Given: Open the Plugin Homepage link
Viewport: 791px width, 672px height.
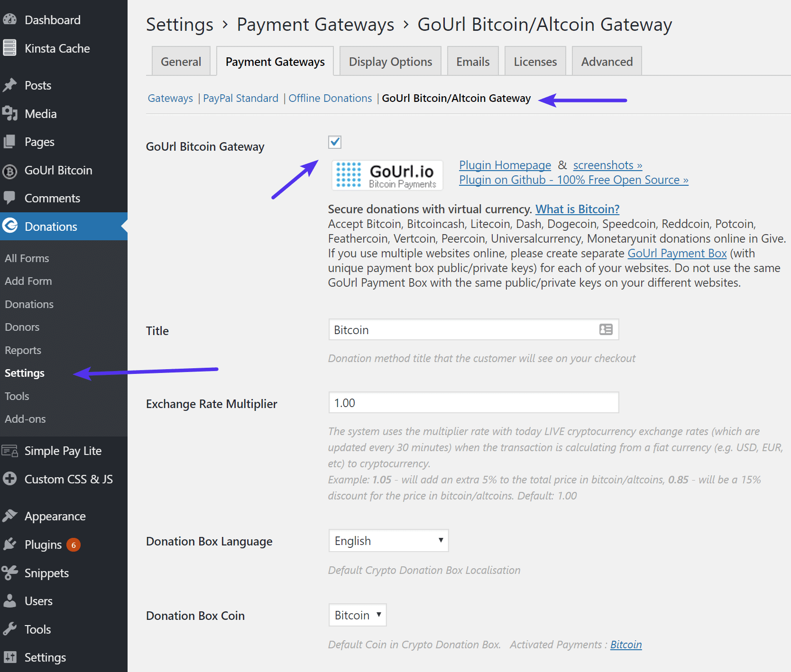Looking at the screenshot, I should 505,165.
